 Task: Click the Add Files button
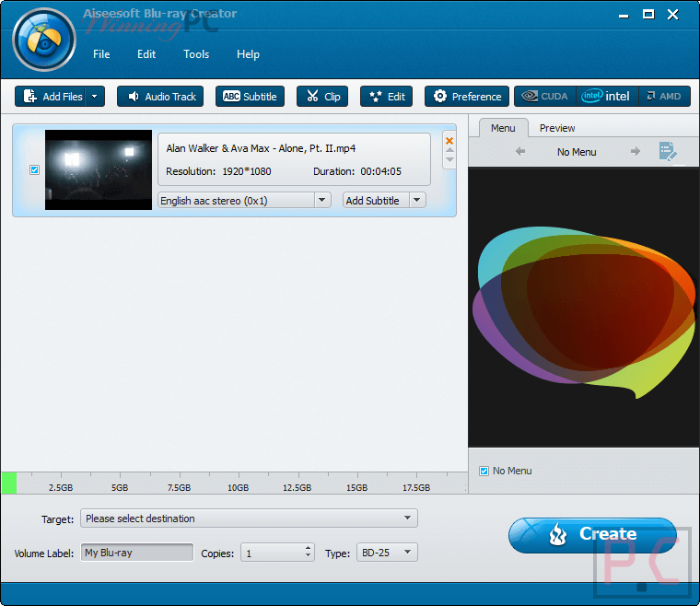[x=50, y=97]
